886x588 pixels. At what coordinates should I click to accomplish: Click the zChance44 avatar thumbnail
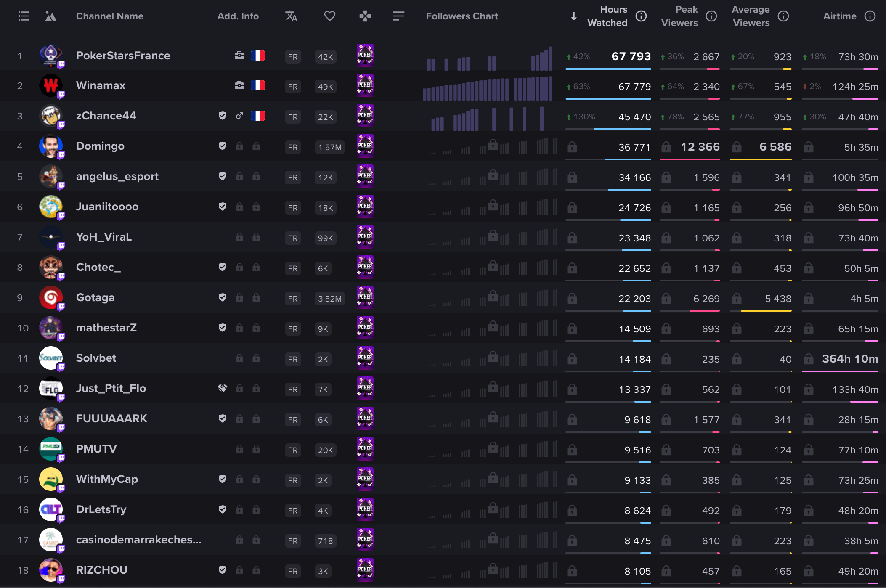click(x=51, y=116)
